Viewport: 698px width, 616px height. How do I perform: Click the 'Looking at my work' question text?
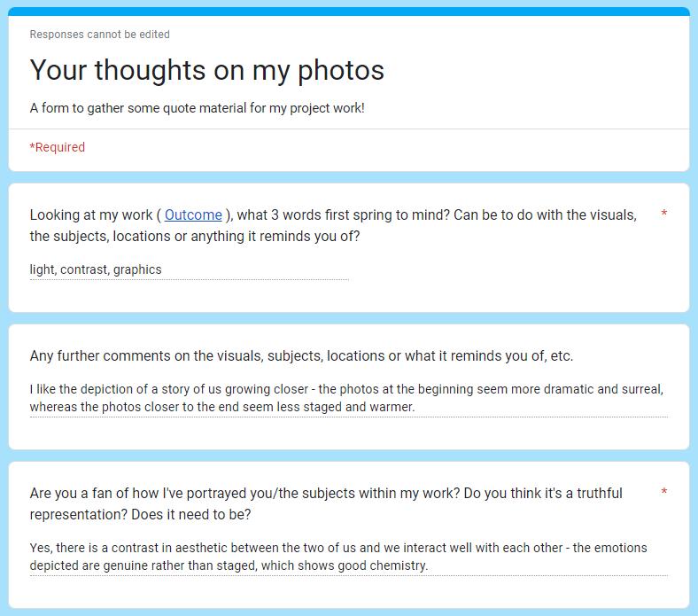tap(333, 225)
